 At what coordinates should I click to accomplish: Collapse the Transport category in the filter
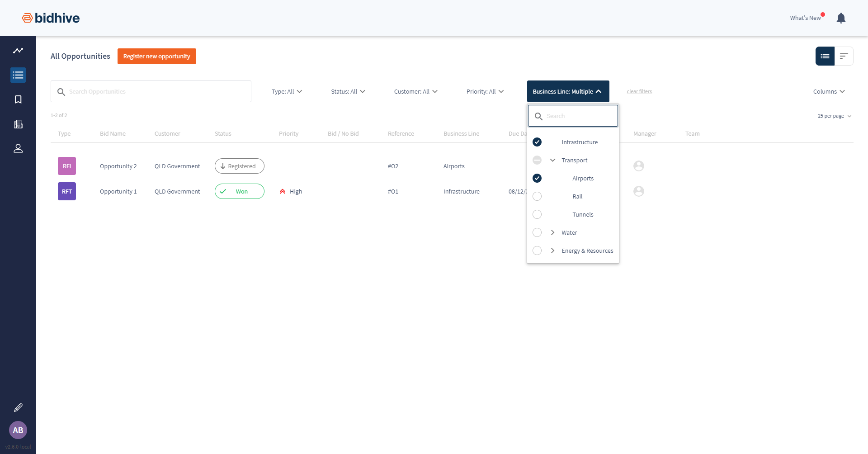point(552,160)
